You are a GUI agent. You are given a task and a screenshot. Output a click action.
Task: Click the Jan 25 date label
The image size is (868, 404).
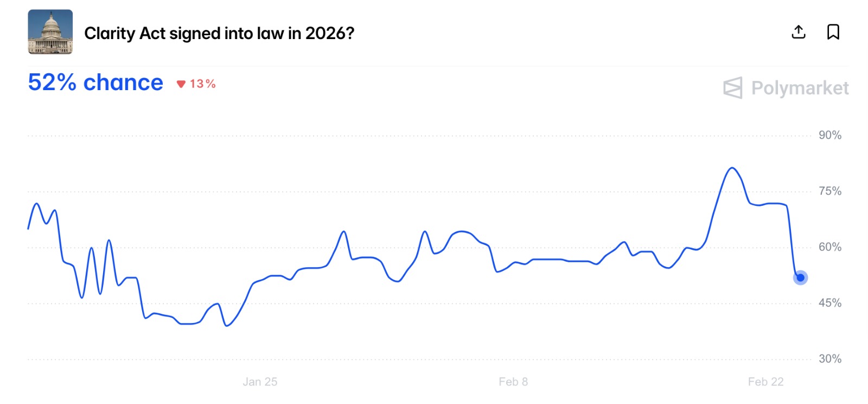pyautogui.click(x=260, y=382)
